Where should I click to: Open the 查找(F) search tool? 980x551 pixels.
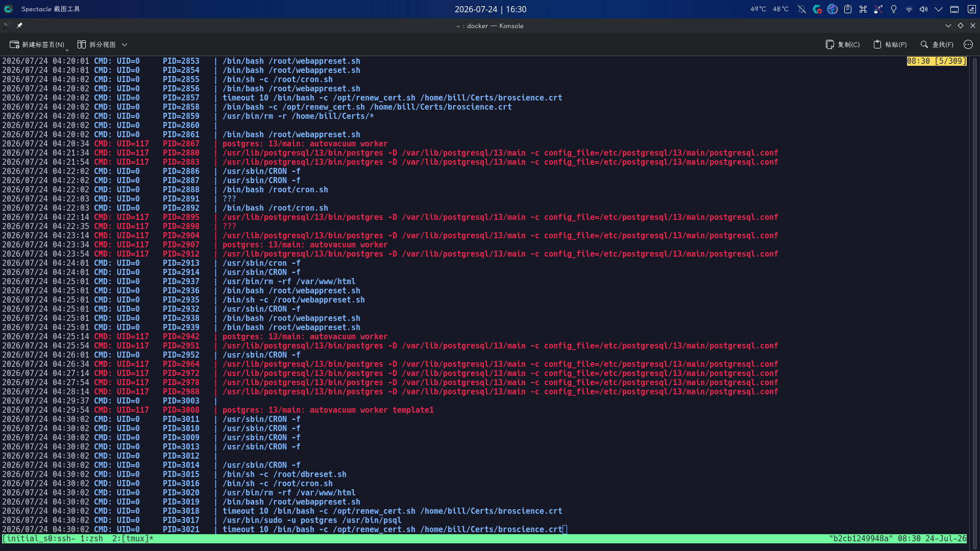tap(937, 45)
